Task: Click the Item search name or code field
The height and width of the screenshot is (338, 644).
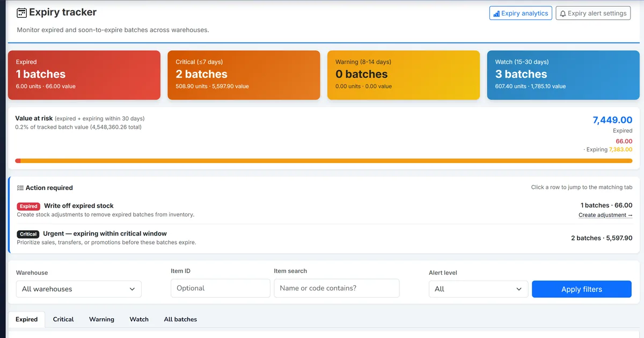Action: point(336,288)
